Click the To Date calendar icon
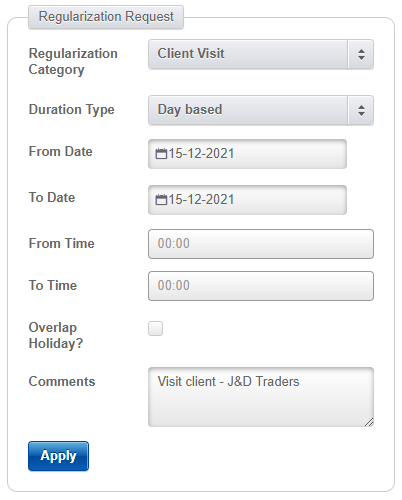Screen dimensions: 402x500 tap(161, 200)
